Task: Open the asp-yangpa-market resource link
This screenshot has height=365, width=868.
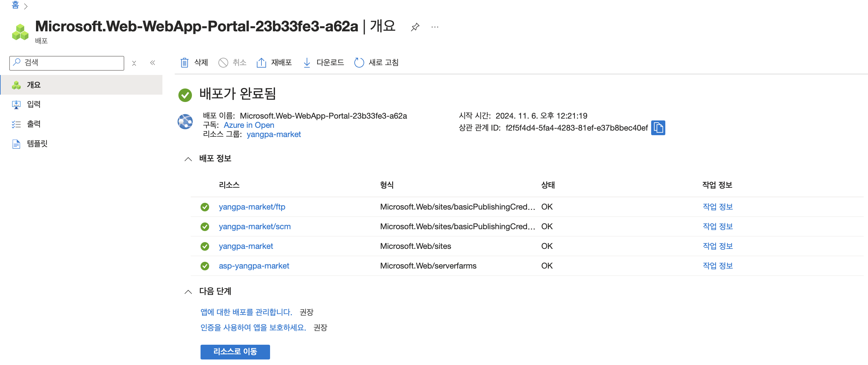Action: pos(254,266)
